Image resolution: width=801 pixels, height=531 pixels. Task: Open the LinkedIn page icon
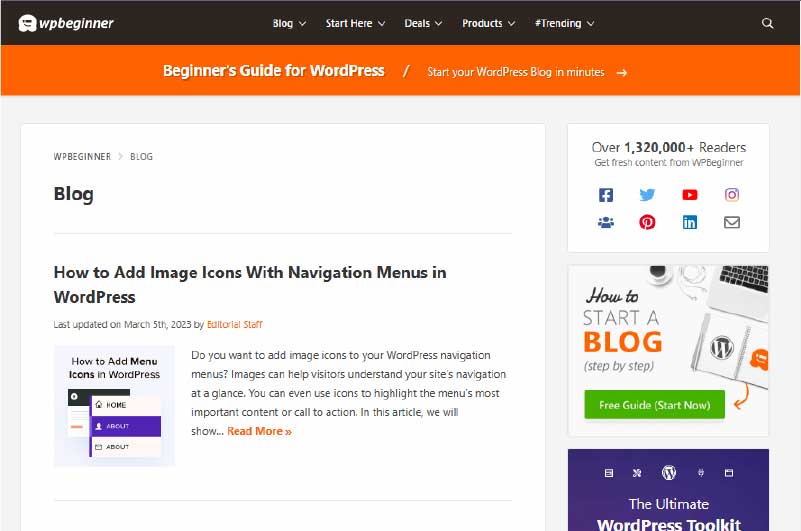690,222
